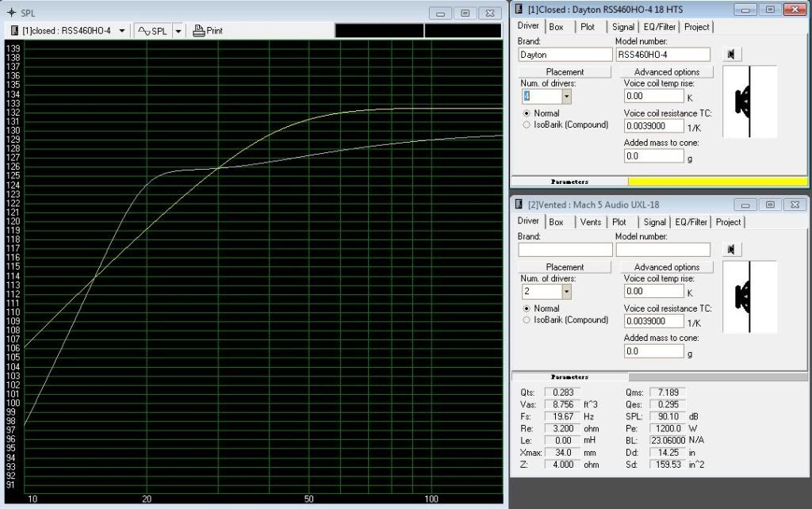Open the Signal tab in Mach 5 window

point(654,222)
